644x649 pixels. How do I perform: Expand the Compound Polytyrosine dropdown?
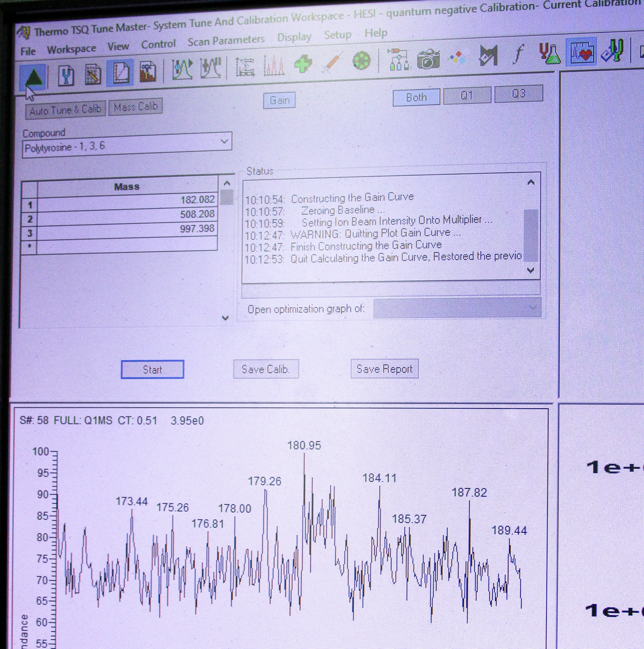[224, 142]
